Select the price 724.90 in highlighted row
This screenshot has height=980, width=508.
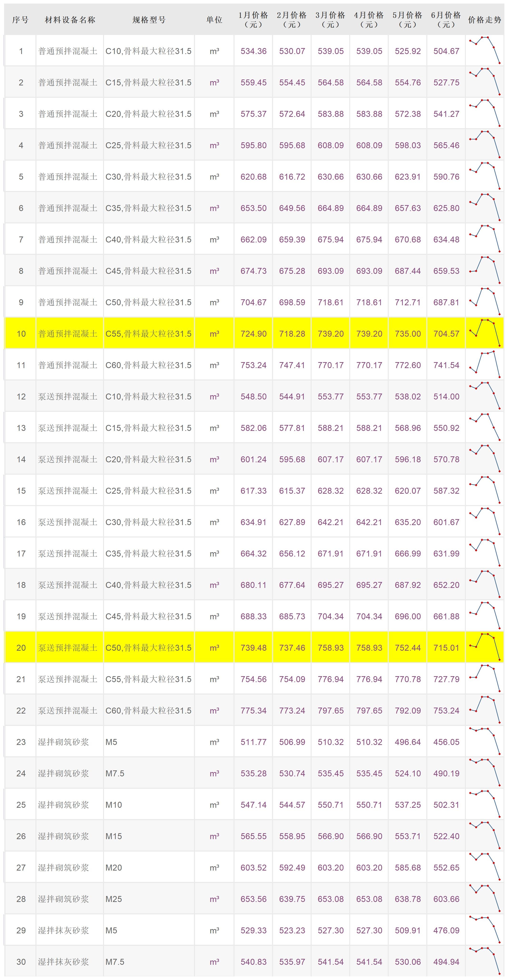click(254, 334)
